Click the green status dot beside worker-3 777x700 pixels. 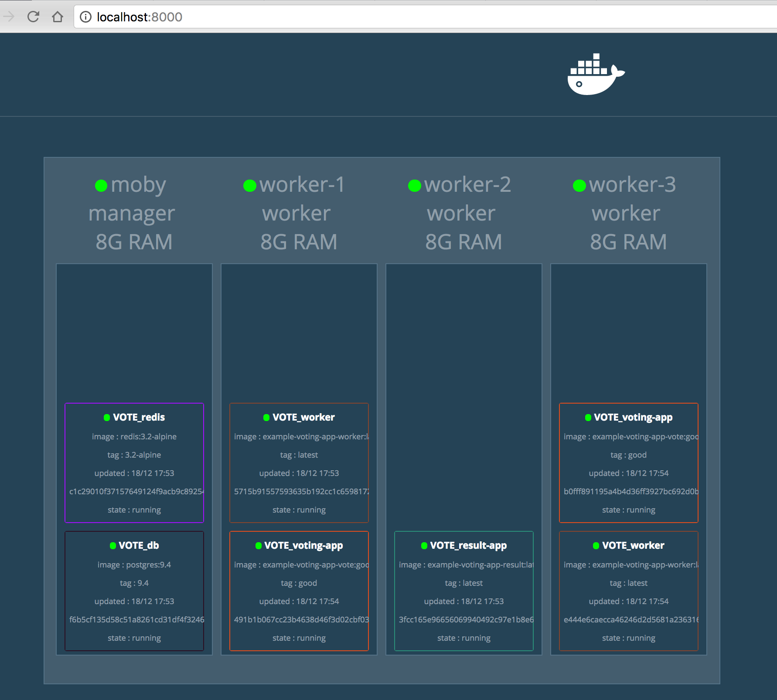579,186
